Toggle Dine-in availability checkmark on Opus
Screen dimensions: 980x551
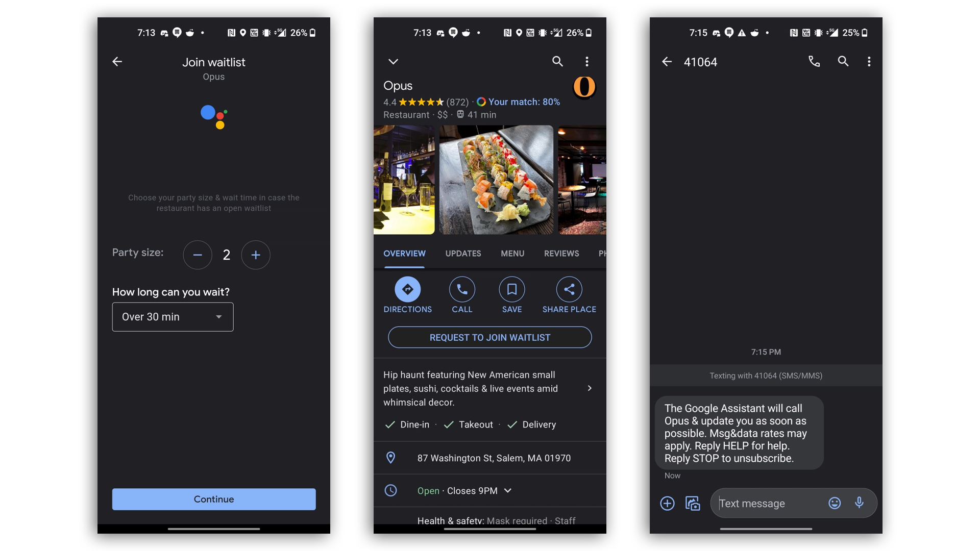[389, 424]
